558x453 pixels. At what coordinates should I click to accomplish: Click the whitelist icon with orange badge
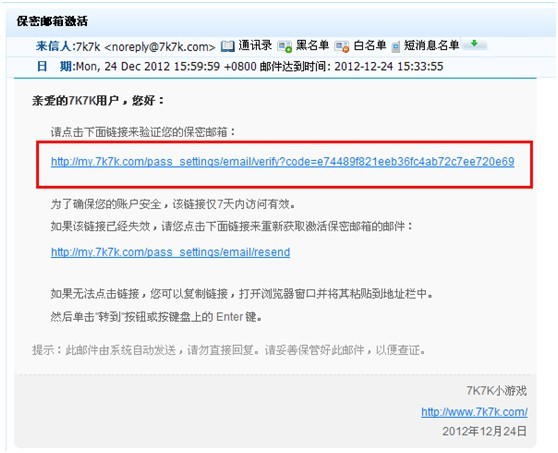click(x=342, y=47)
